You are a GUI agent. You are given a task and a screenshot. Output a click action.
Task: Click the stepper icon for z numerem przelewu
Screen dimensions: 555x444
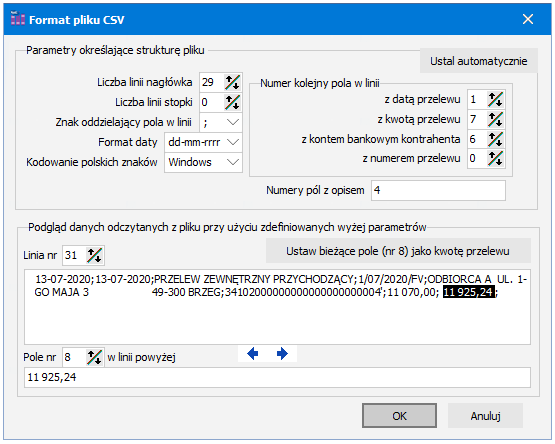pyautogui.click(x=495, y=159)
